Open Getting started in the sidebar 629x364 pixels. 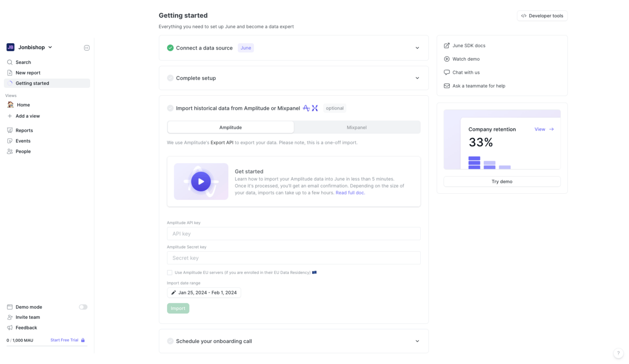tap(47, 83)
